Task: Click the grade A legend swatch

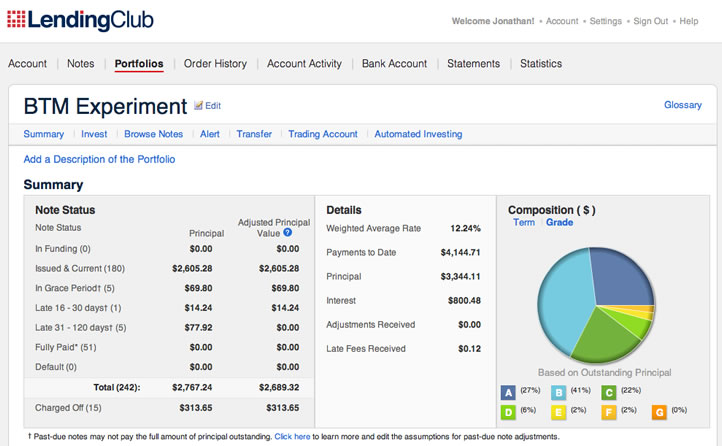Action: (x=508, y=392)
